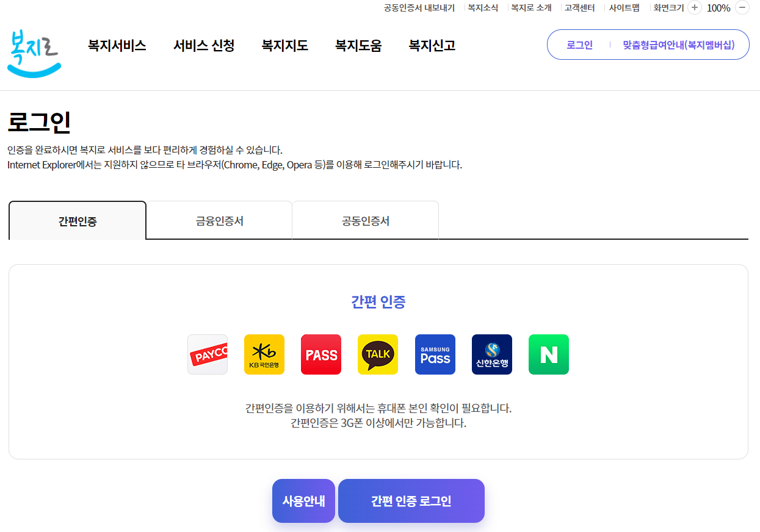Open the 사이트맵 page

click(x=624, y=8)
